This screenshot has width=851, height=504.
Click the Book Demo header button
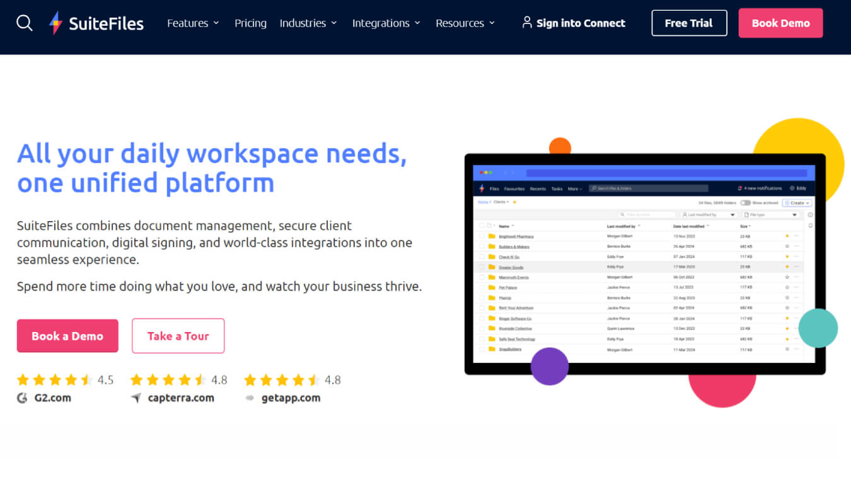[780, 23]
